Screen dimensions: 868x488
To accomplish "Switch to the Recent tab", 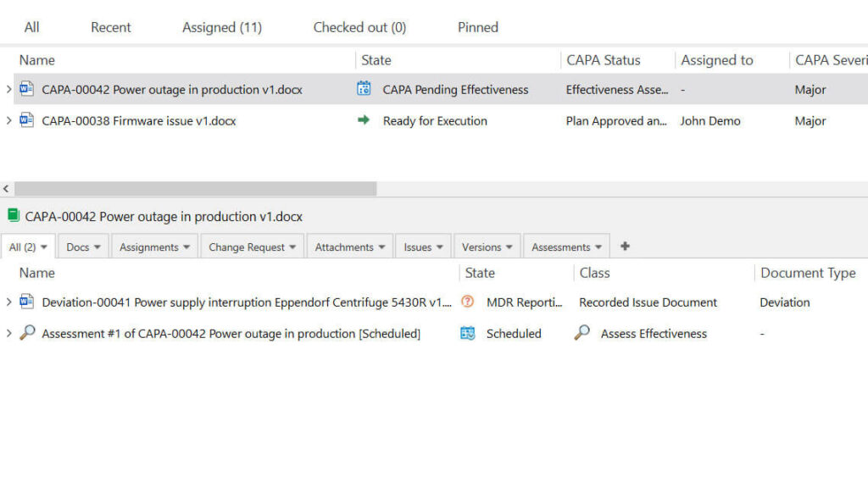I will pos(111,27).
